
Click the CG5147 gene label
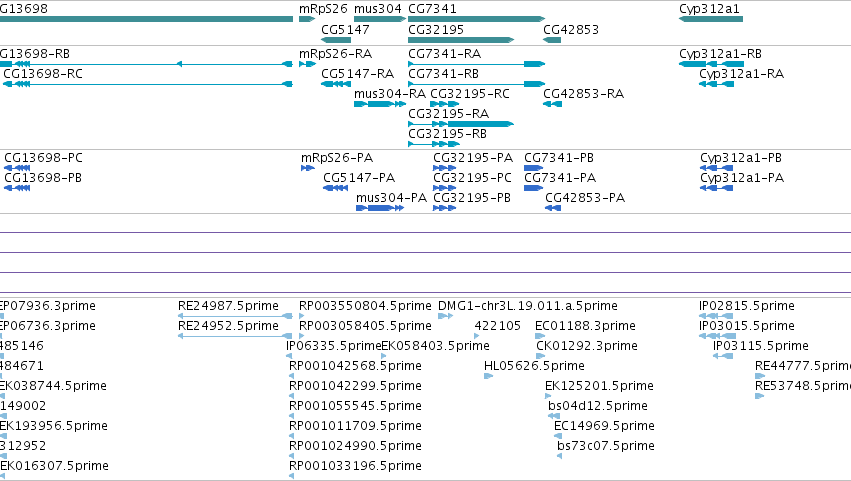(345, 29)
